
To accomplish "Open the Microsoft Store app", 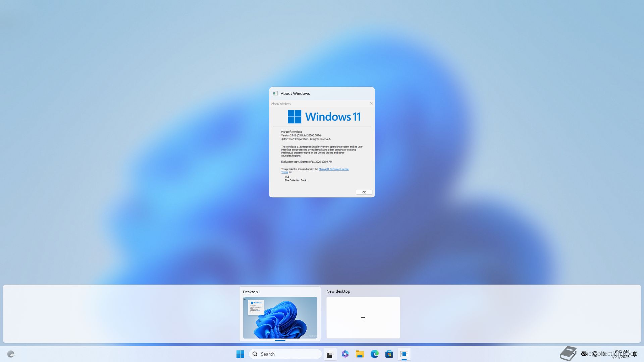I will pyautogui.click(x=389, y=354).
